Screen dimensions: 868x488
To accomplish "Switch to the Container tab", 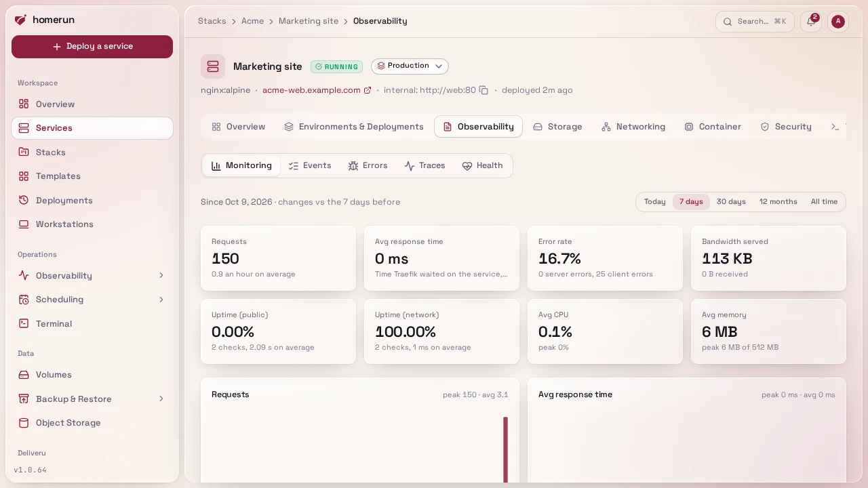I will coord(713,127).
